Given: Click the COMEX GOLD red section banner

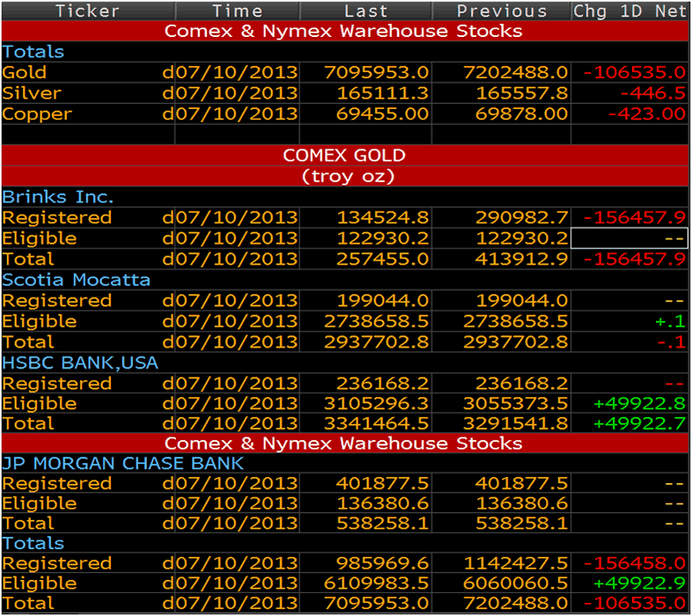Looking at the screenshot, I should click(344, 156).
